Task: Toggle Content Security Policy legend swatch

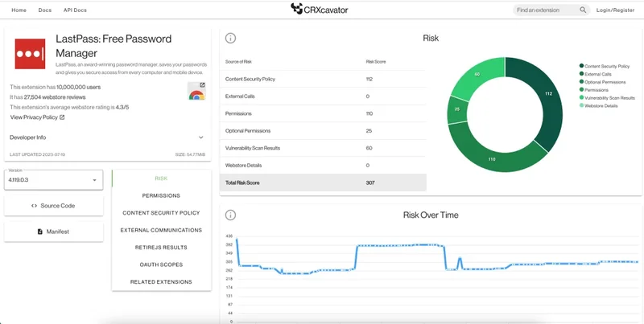Action: click(x=581, y=66)
